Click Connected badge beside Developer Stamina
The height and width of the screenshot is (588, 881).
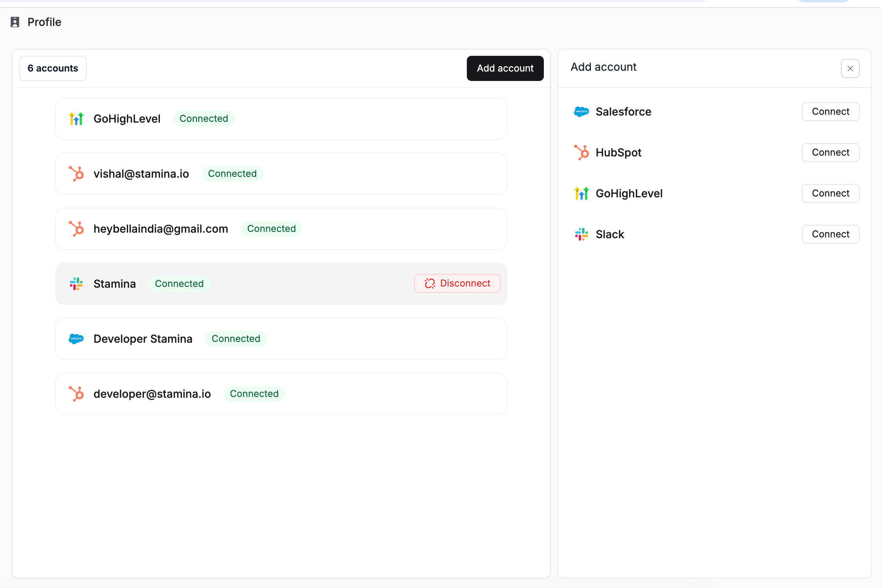click(x=236, y=339)
